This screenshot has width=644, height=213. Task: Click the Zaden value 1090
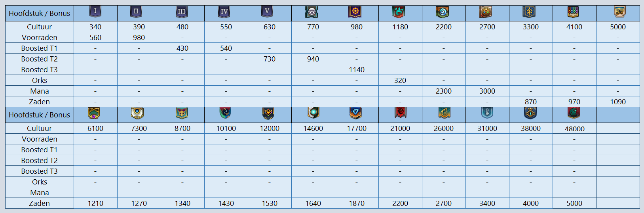pos(618,102)
